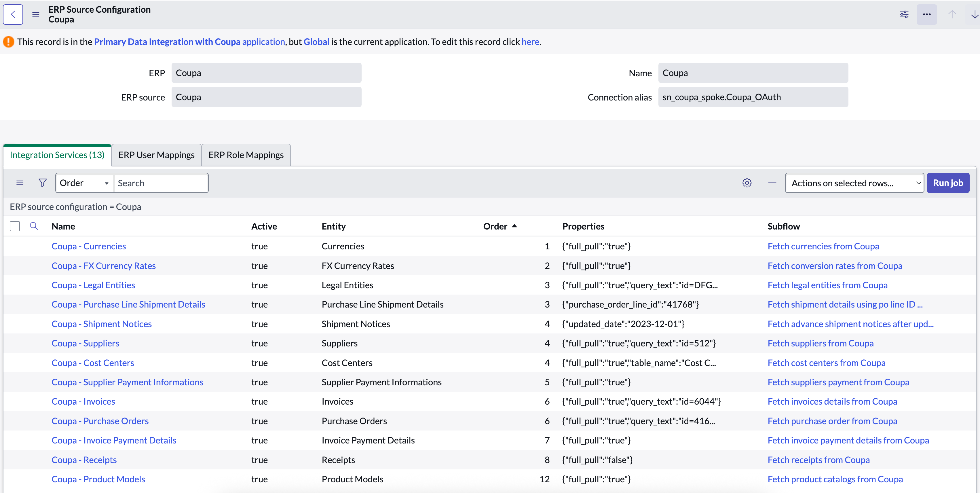Open Fetch product catalogs from Coupa subflow

835,479
